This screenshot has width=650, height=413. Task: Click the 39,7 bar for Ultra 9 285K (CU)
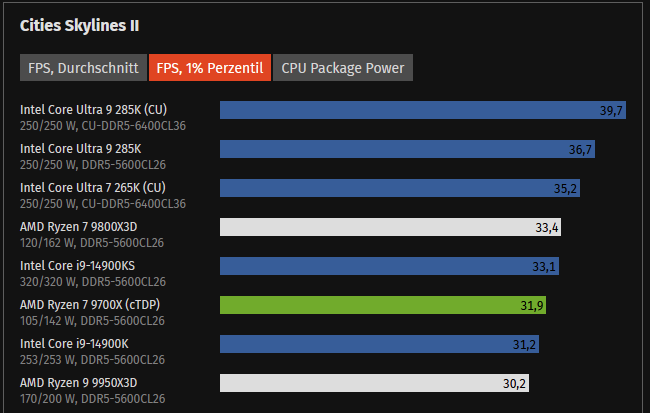point(423,110)
